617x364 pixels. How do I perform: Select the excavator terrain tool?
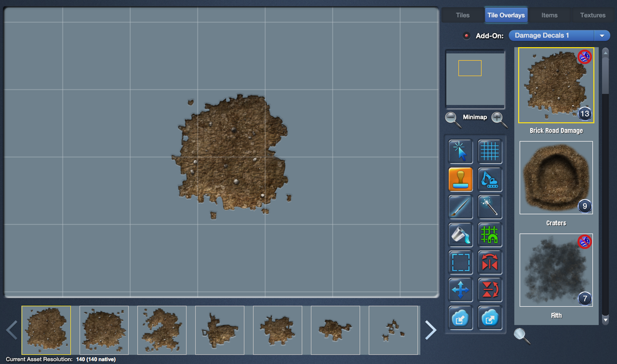490,180
